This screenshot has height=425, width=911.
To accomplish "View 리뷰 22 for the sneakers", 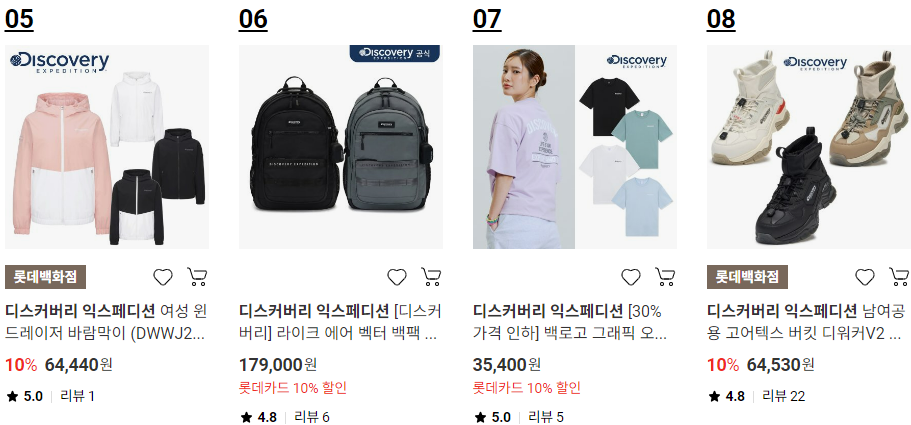I will (784, 397).
